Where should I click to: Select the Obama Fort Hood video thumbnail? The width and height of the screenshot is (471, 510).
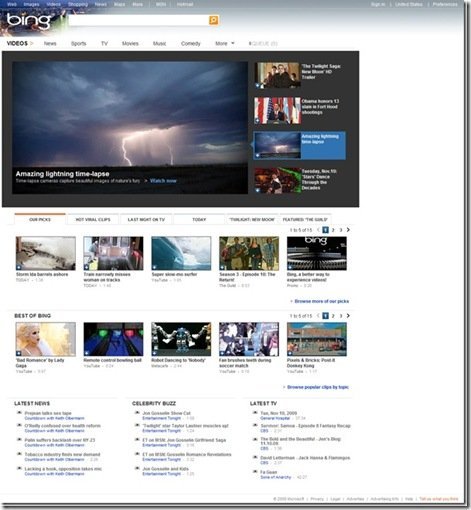tap(277, 110)
